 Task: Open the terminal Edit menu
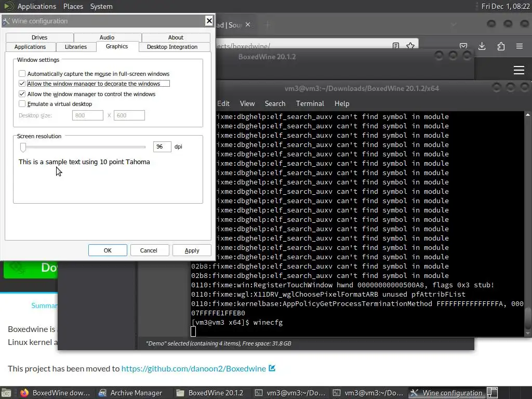pos(223,103)
